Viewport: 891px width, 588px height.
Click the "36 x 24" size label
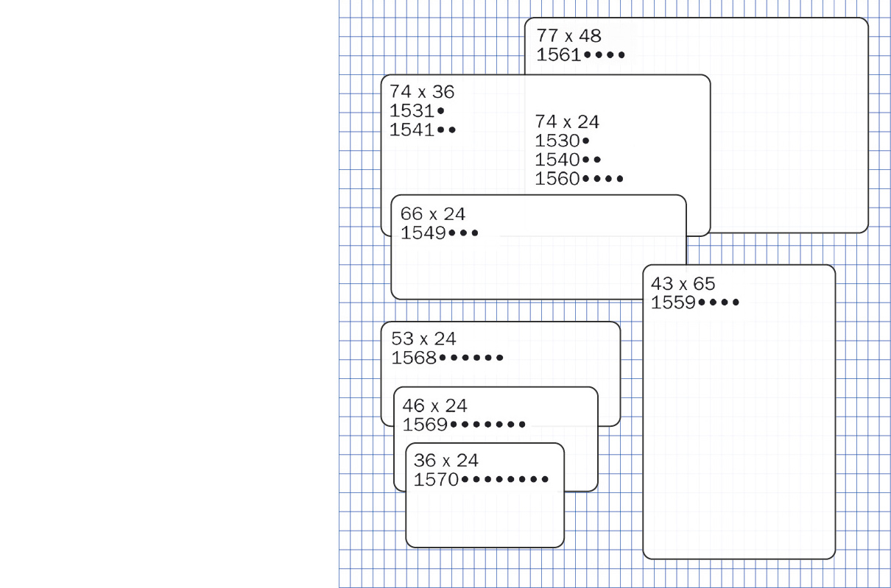pyautogui.click(x=446, y=461)
